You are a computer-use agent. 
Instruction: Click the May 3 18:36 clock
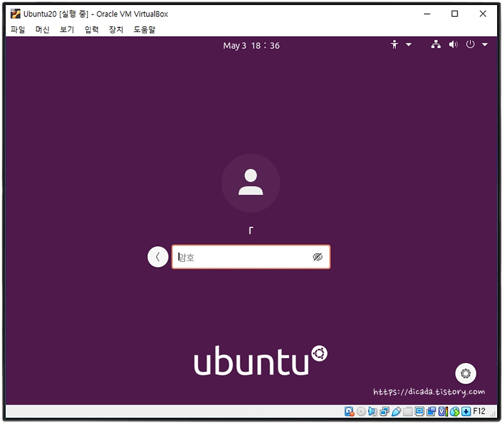tap(251, 46)
